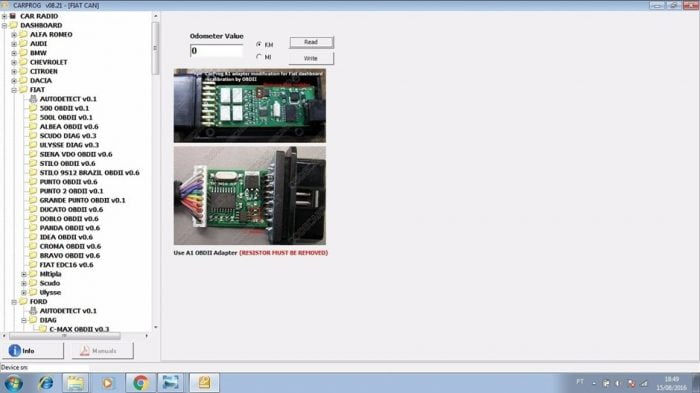This screenshot has height=393, width=700.
Task: Open the Manuals PDF button
Action: [x=103, y=351]
